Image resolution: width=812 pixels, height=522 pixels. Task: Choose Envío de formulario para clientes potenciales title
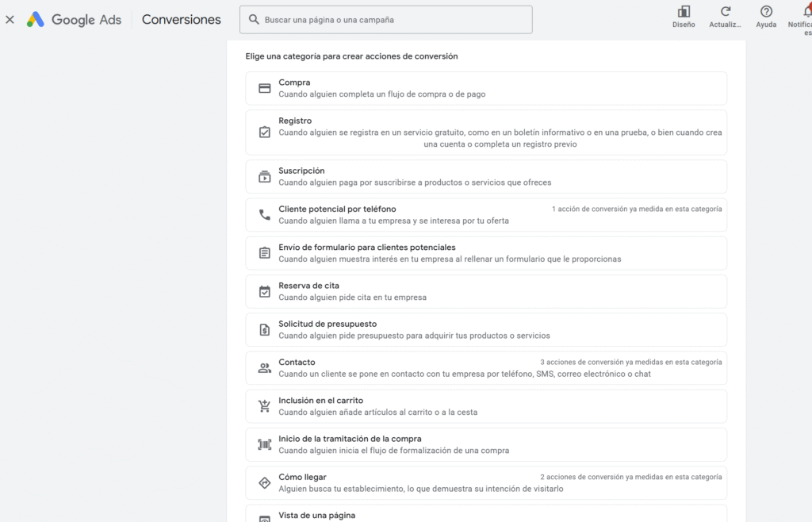367,247
